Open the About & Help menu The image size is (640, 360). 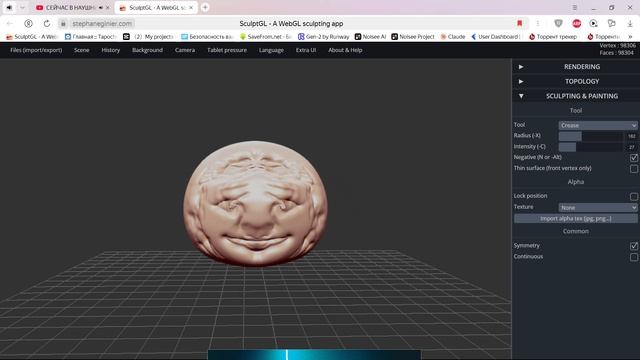(345, 50)
